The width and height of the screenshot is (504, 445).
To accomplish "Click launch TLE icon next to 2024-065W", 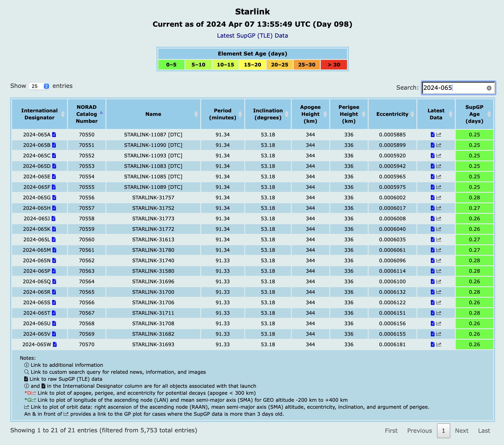I will tap(55, 344).
